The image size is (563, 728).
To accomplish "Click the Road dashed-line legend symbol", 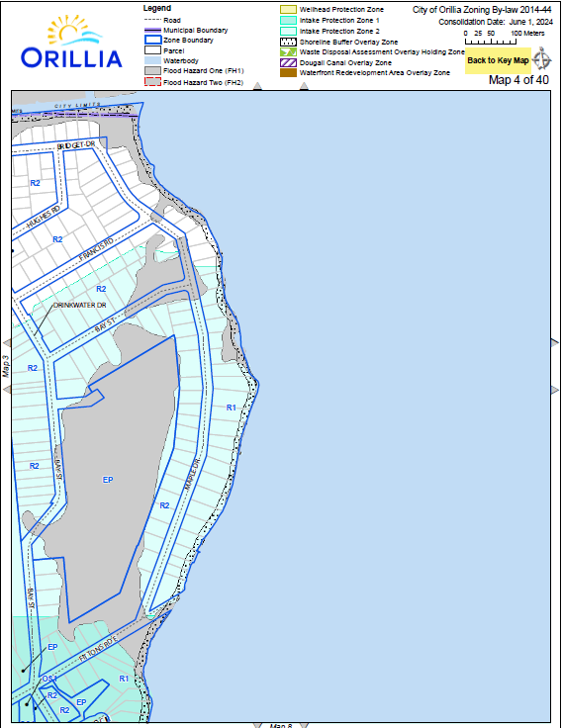I will coord(152,20).
